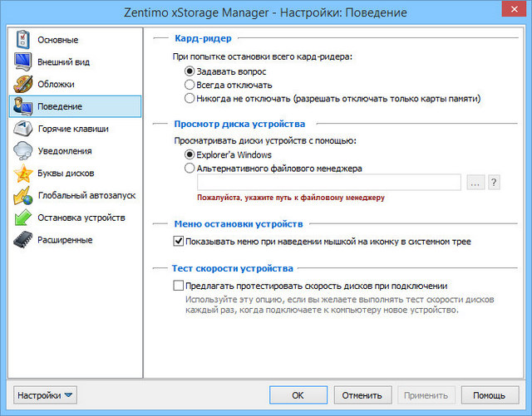This screenshot has height=416, width=532.
Task: Click the Глобальный автозапуск icon
Action: (22, 196)
